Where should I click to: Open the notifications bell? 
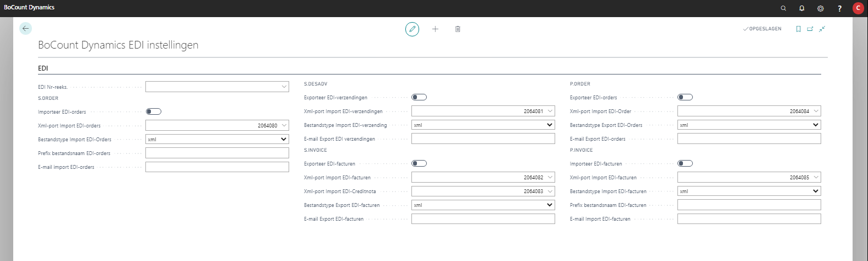point(802,8)
